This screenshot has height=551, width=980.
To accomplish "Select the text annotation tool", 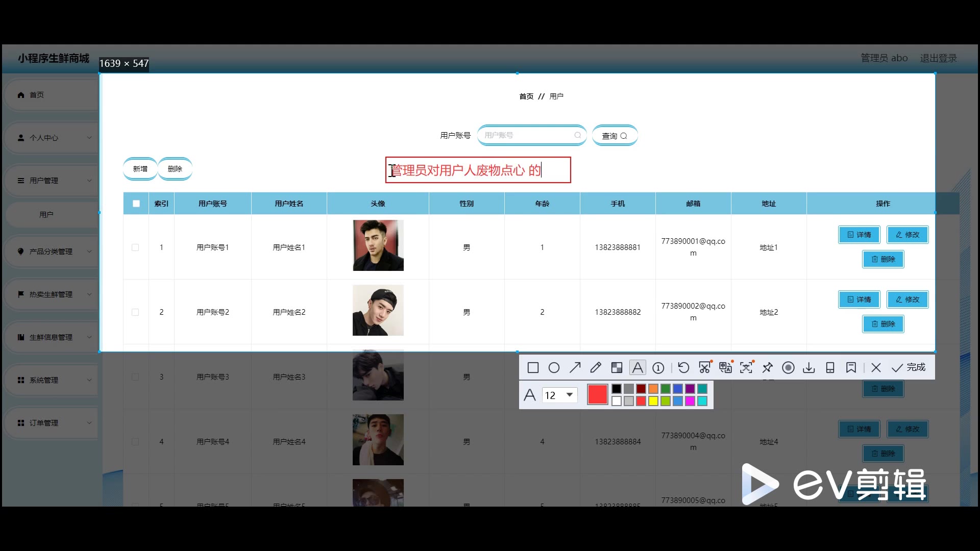I will (638, 368).
